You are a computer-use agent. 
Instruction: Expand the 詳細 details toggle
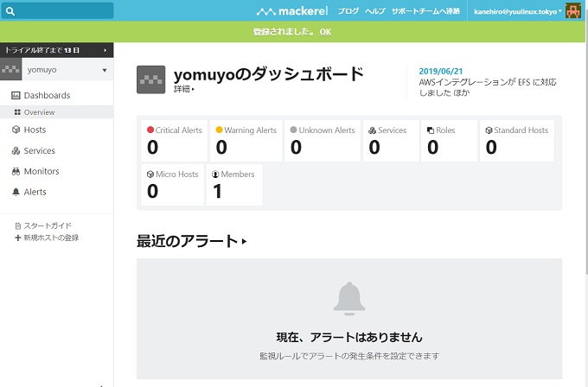(183, 89)
